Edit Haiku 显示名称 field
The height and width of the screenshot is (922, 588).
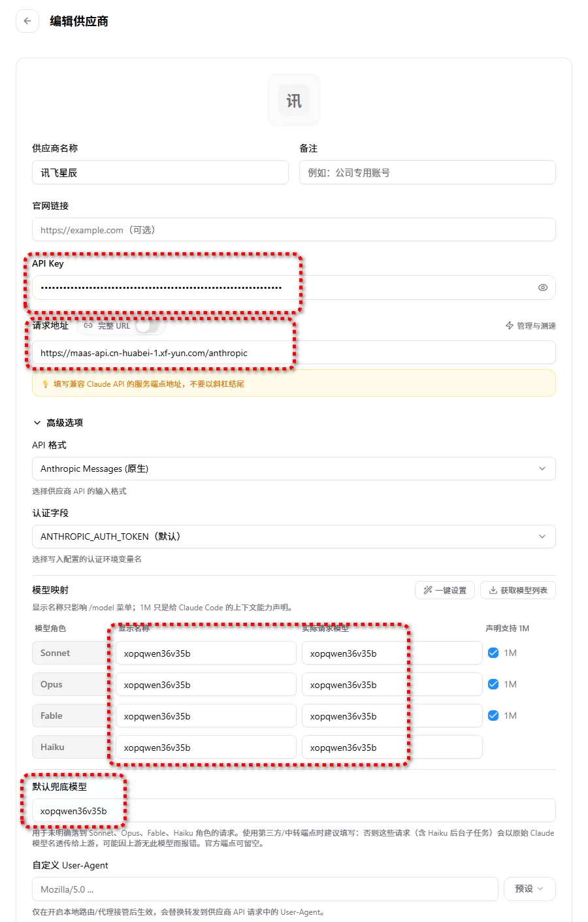coord(206,748)
